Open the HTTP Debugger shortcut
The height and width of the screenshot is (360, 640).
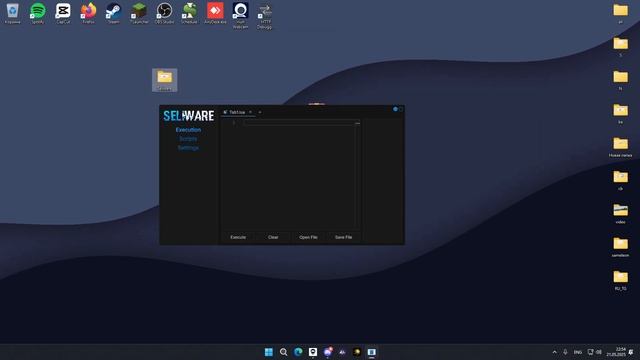(x=265, y=16)
